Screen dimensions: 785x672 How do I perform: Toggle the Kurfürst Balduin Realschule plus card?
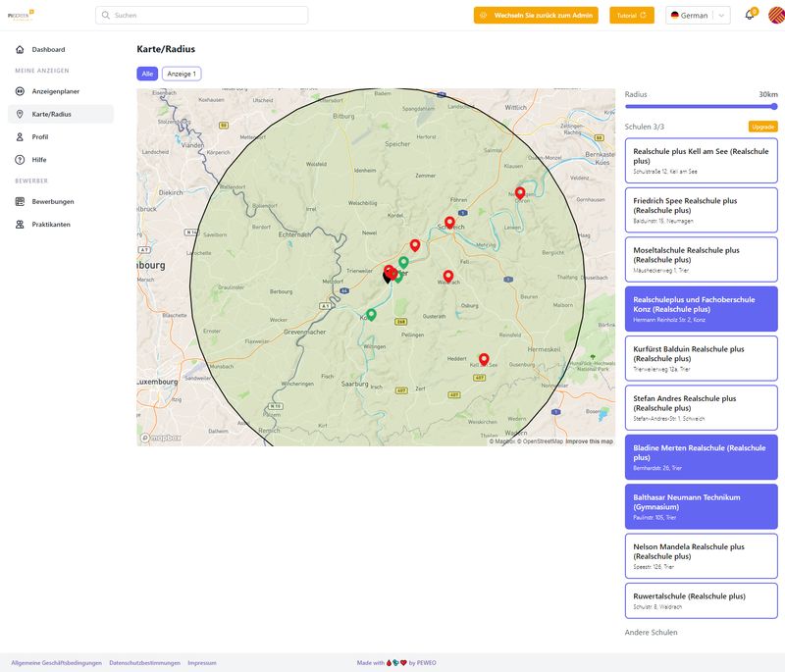click(x=701, y=358)
